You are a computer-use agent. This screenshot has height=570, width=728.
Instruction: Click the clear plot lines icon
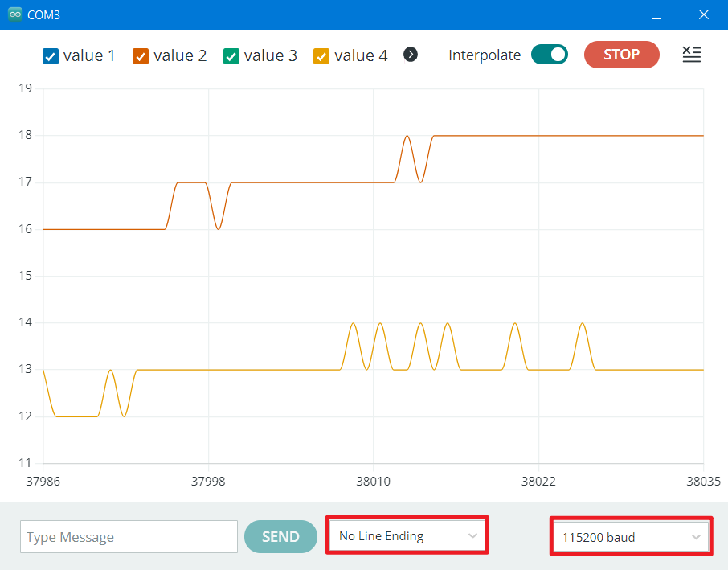click(x=691, y=55)
